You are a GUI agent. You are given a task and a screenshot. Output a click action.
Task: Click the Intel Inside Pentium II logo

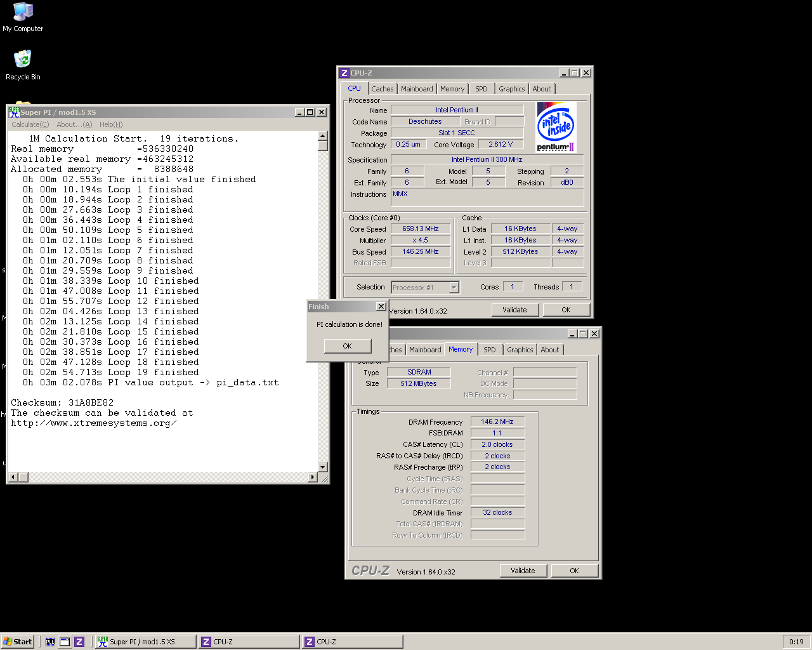[556, 127]
